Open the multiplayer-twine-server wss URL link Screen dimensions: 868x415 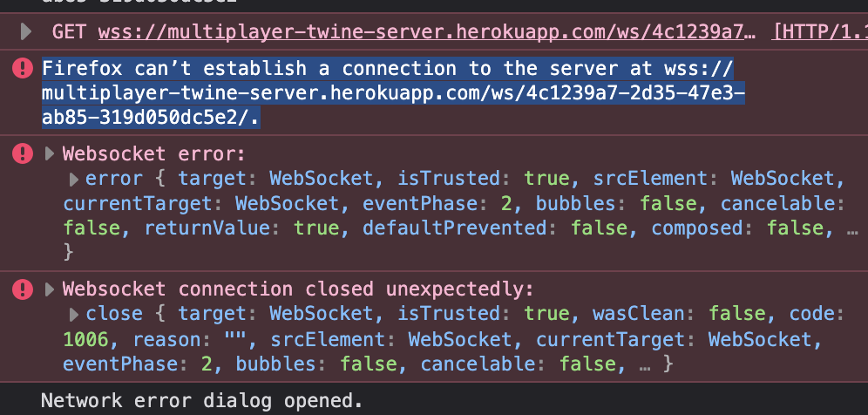pos(426,32)
